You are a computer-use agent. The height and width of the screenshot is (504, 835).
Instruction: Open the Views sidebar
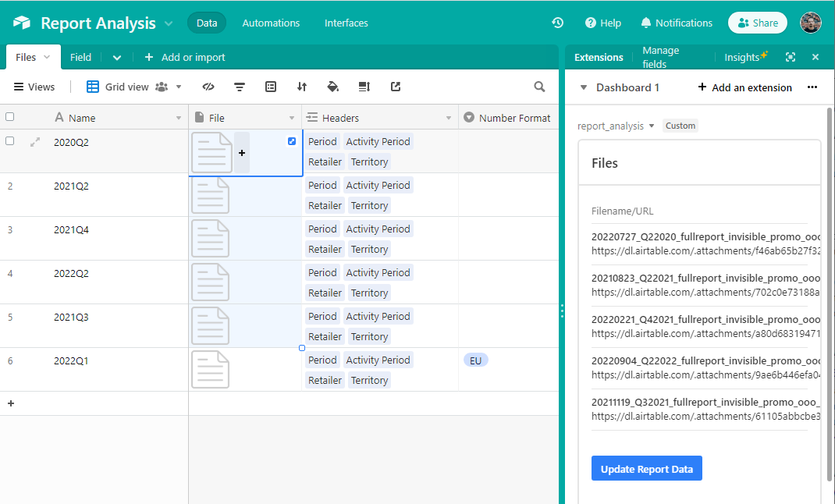(x=34, y=87)
